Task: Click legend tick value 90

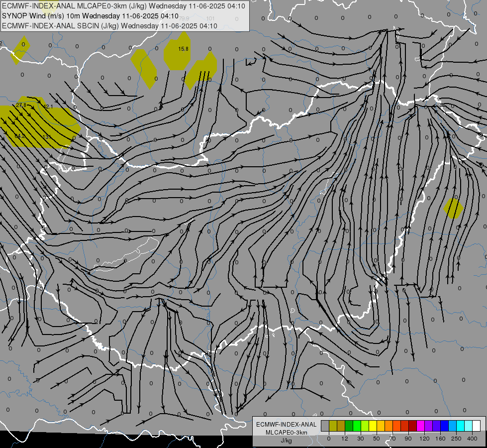Action: [x=408, y=439]
